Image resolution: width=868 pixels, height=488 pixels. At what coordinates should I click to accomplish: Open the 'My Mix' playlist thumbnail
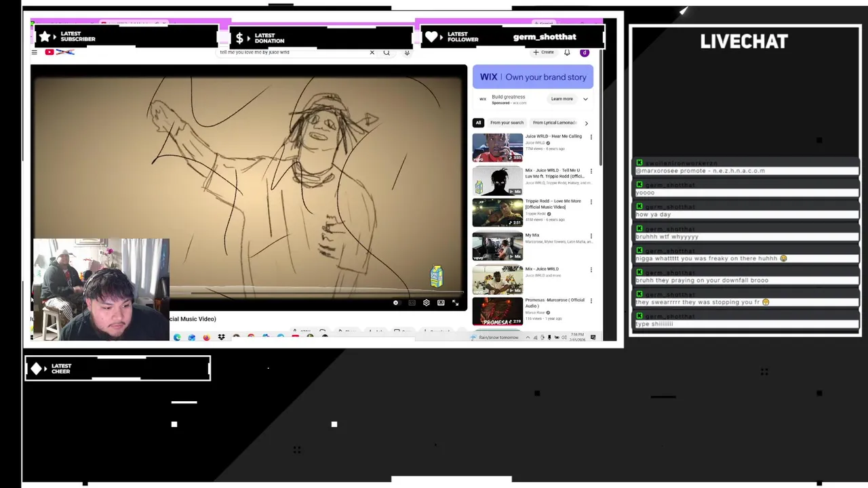498,247
